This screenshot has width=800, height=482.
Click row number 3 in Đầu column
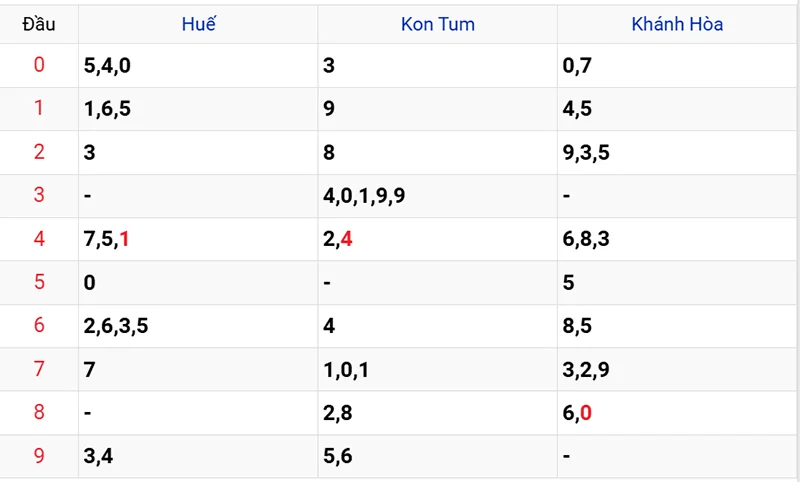(x=39, y=195)
